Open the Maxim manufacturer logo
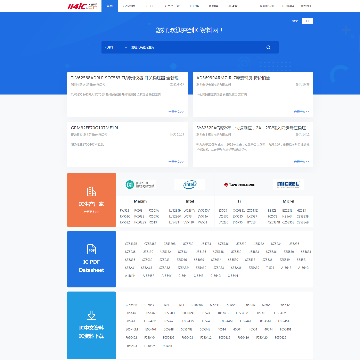This screenshot has height=360, width=360. click(141, 184)
